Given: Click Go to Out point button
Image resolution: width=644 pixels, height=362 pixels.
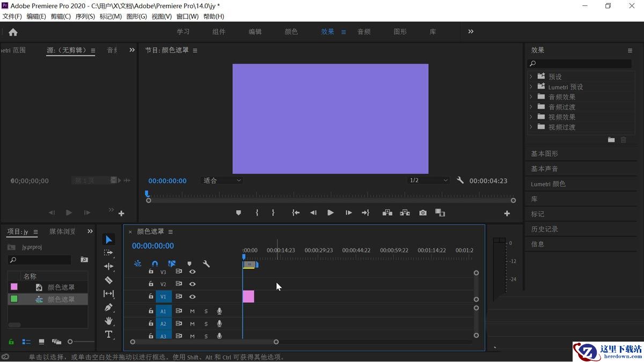Looking at the screenshot, I should click(x=365, y=213).
